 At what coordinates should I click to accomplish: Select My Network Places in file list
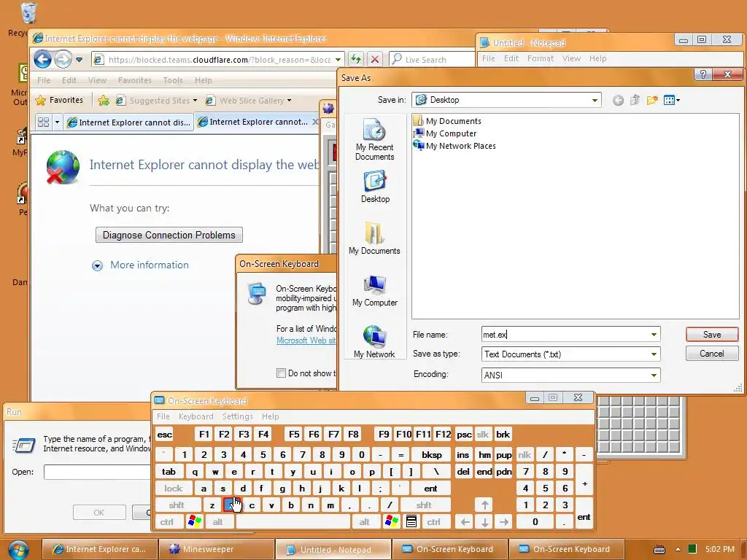point(455,146)
